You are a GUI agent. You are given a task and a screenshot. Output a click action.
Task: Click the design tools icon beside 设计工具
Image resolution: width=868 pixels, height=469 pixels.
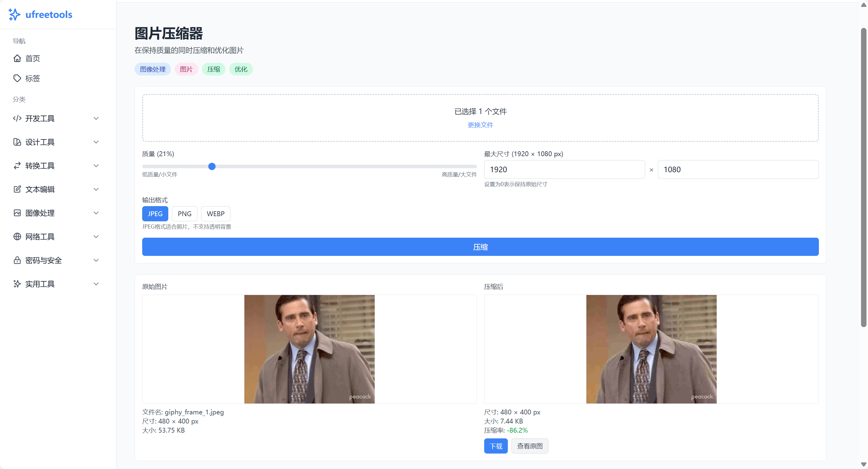(17, 142)
